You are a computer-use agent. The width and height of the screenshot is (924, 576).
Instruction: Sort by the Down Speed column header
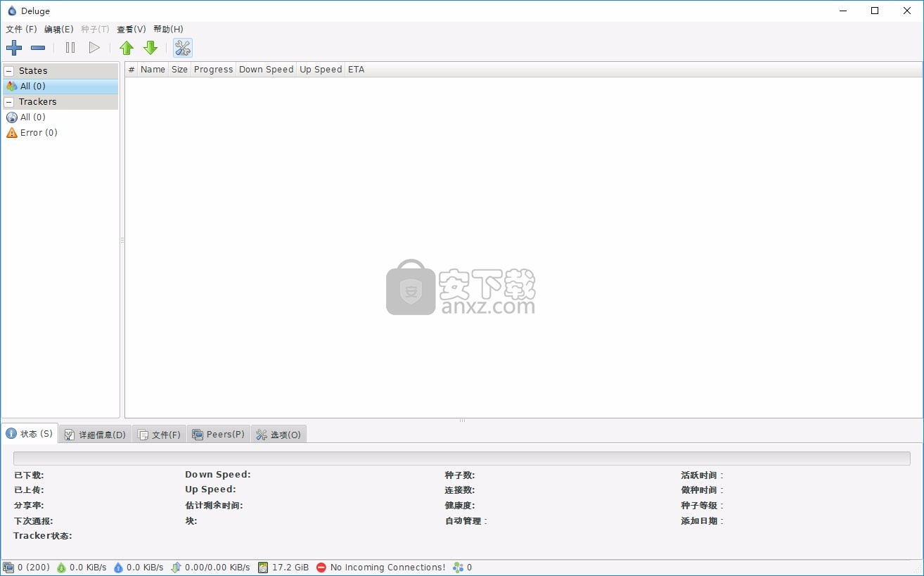pyautogui.click(x=266, y=69)
